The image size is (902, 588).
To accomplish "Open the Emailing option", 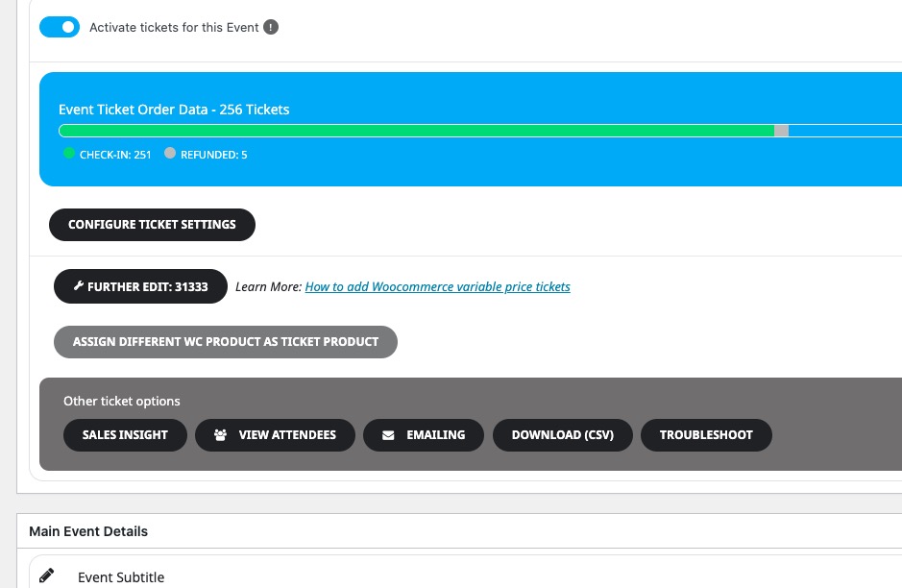I will 424,435.
